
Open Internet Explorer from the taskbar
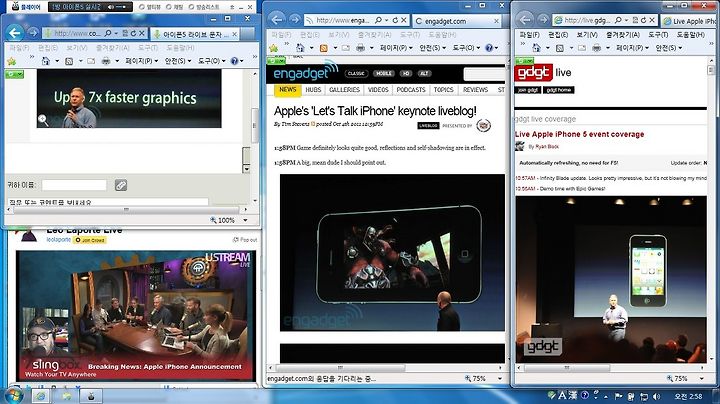coord(40,396)
